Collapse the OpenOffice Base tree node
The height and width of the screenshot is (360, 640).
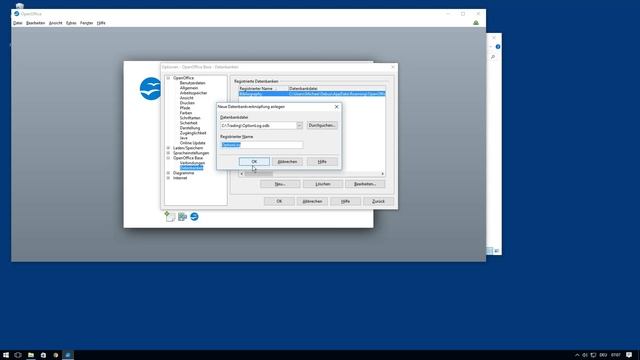[168, 158]
